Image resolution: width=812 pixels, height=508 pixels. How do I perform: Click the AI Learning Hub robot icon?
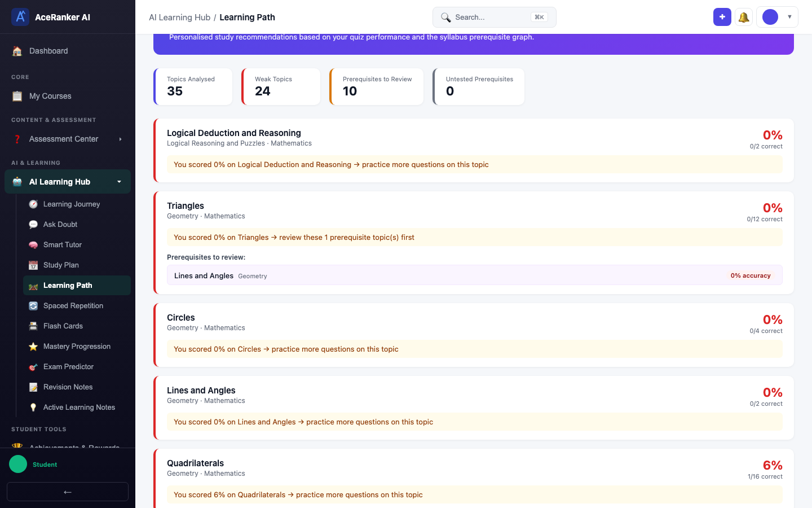pos(17,182)
